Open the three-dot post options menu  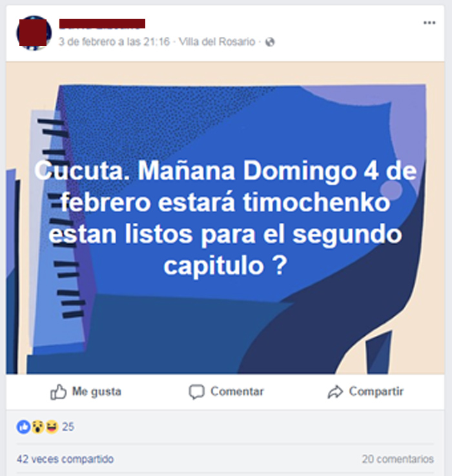pos(429,23)
